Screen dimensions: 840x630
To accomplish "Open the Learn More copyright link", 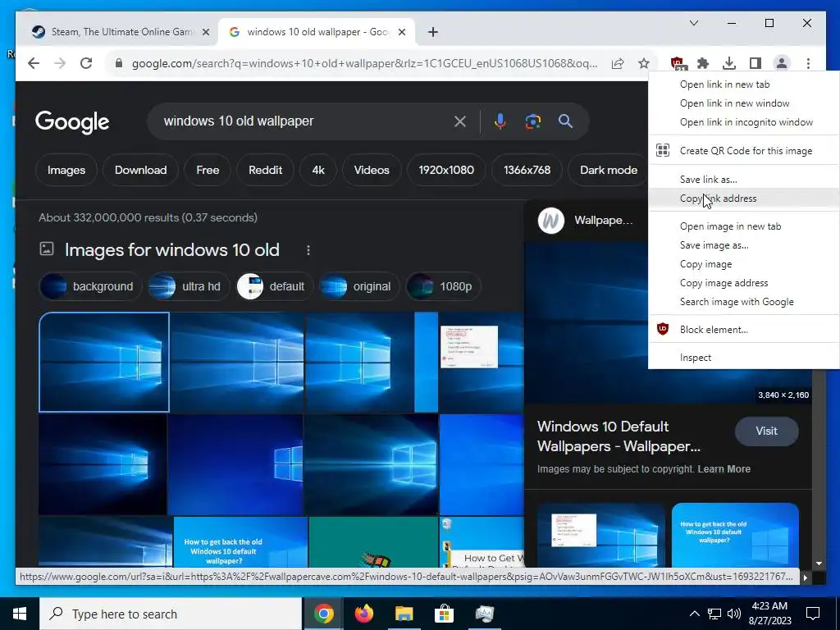I will click(724, 468).
